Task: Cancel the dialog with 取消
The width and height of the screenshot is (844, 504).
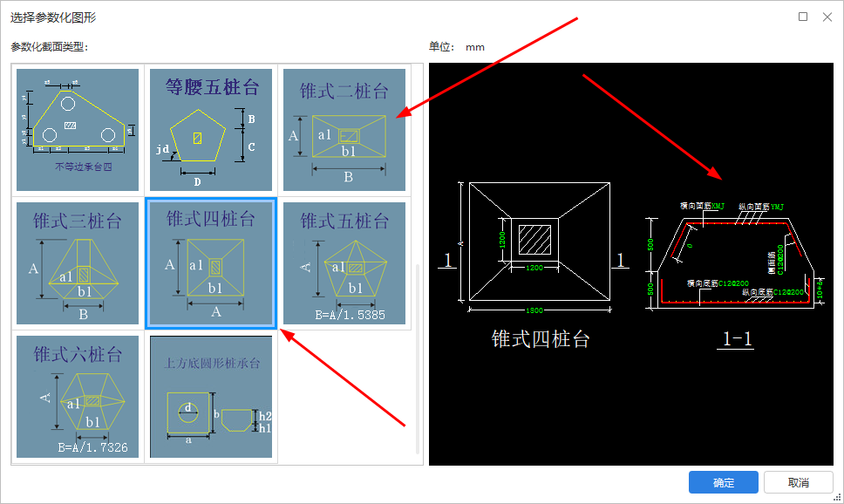Action: point(799,482)
